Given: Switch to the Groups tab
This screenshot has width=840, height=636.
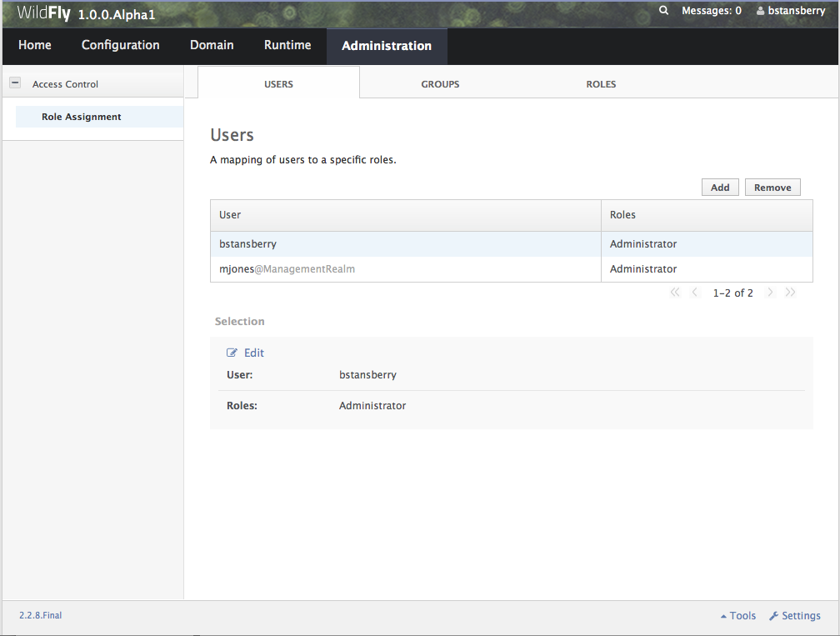Looking at the screenshot, I should [440, 84].
